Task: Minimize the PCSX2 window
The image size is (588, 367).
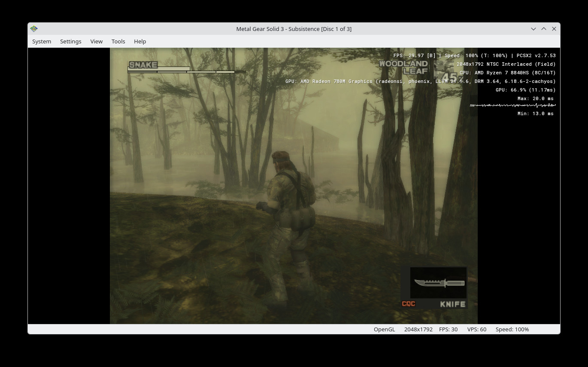Action: pos(533,29)
